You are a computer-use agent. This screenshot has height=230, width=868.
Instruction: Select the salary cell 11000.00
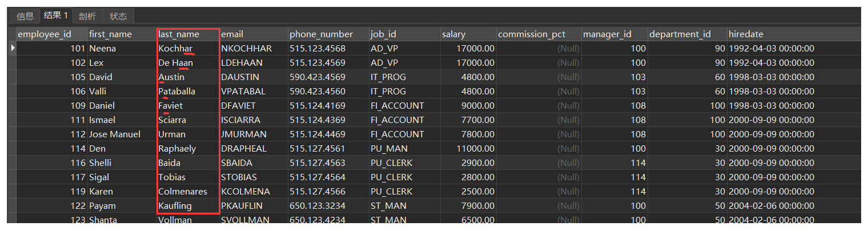pos(476,149)
